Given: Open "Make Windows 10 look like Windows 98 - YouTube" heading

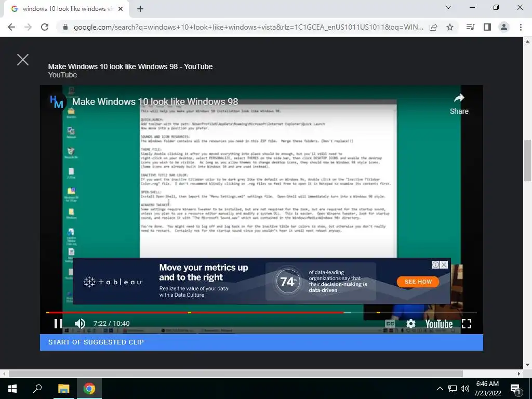Looking at the screenshot, I should (130, 66).
